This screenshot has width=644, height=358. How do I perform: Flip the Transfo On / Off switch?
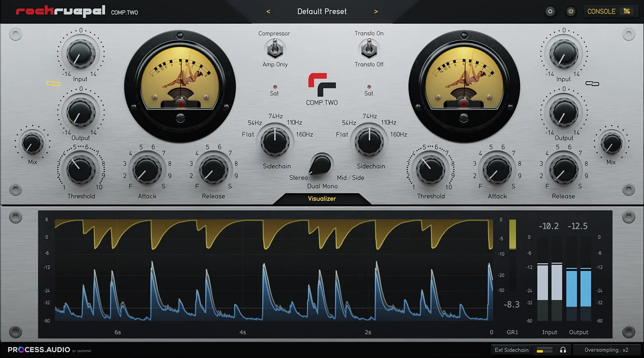369,49
